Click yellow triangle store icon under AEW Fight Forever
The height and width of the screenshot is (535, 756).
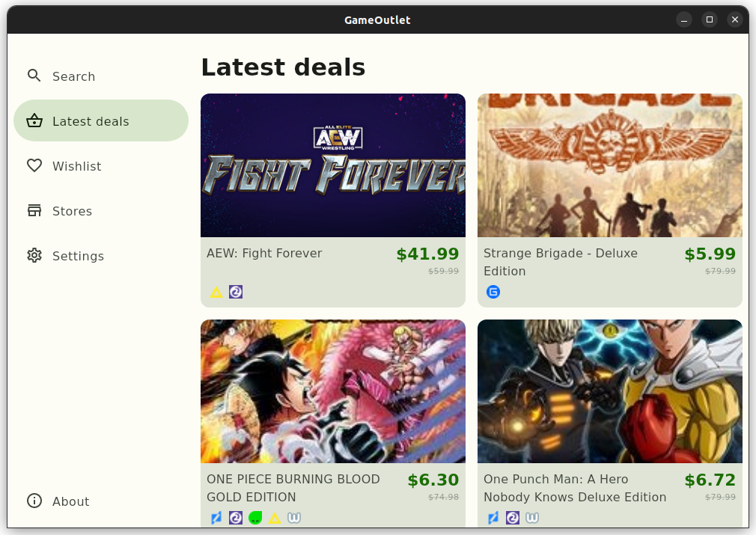pos(216,292)
